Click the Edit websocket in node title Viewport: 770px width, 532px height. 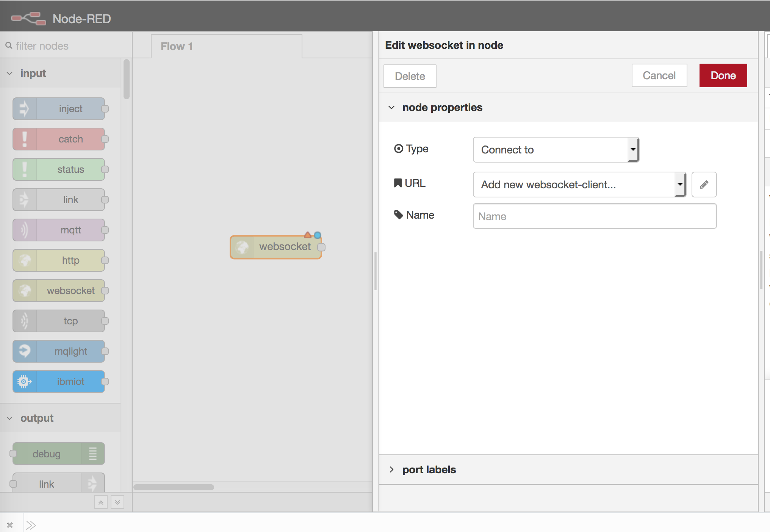444,45
